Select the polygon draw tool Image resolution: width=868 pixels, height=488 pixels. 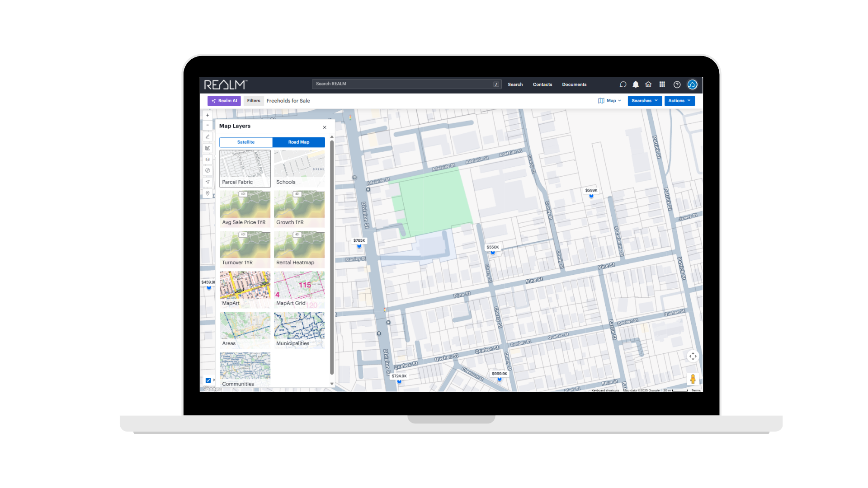tap(208, 148)
